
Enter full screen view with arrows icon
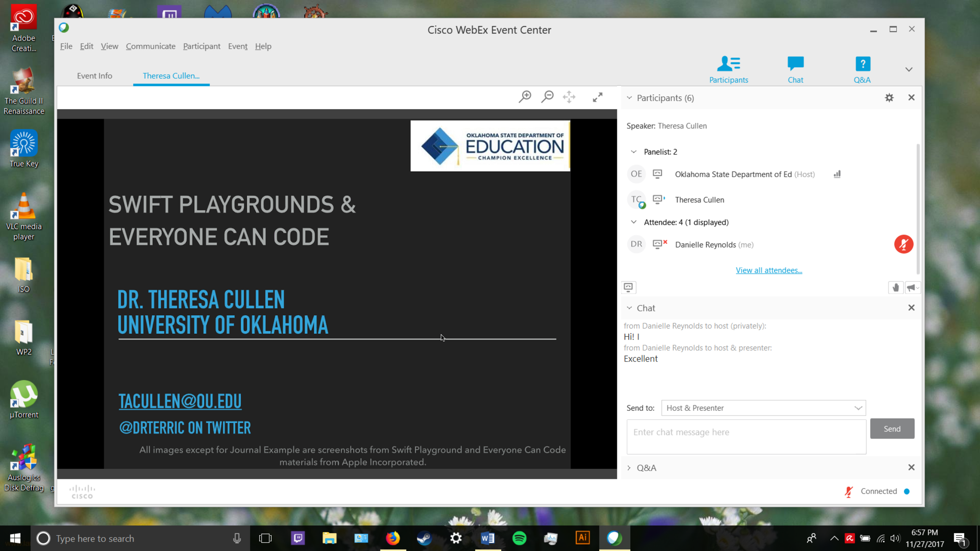coord(598,97)
